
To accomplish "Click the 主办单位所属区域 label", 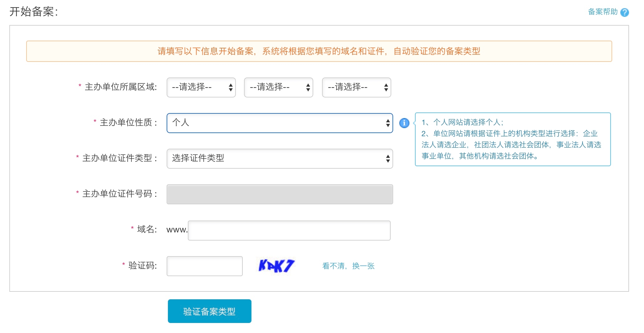I will tap(120, 87).
